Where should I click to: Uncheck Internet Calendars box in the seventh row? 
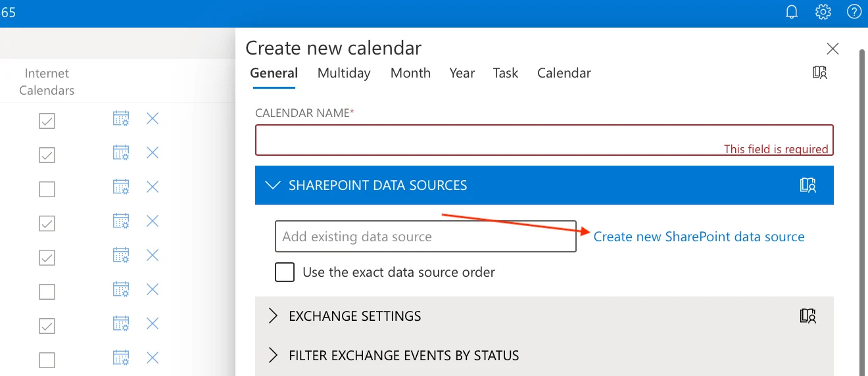tap(47, 326)
